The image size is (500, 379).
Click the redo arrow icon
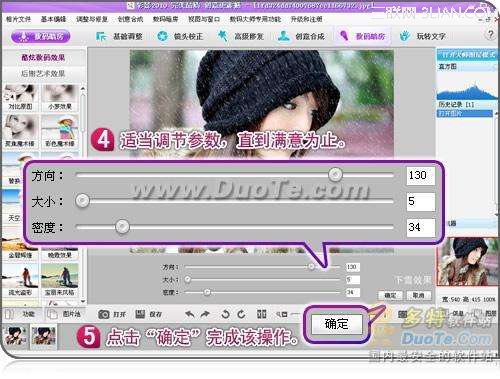coord(205,314)
